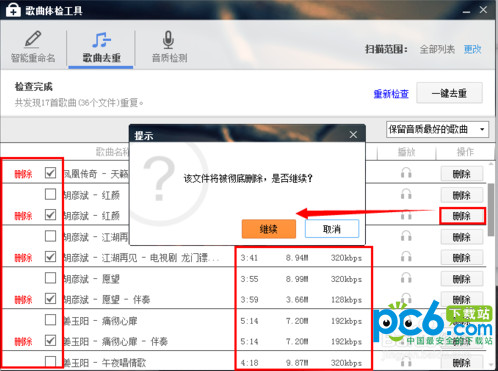Click 删除 button for 江湖再见 - 电视剧 row

point(461,258)
